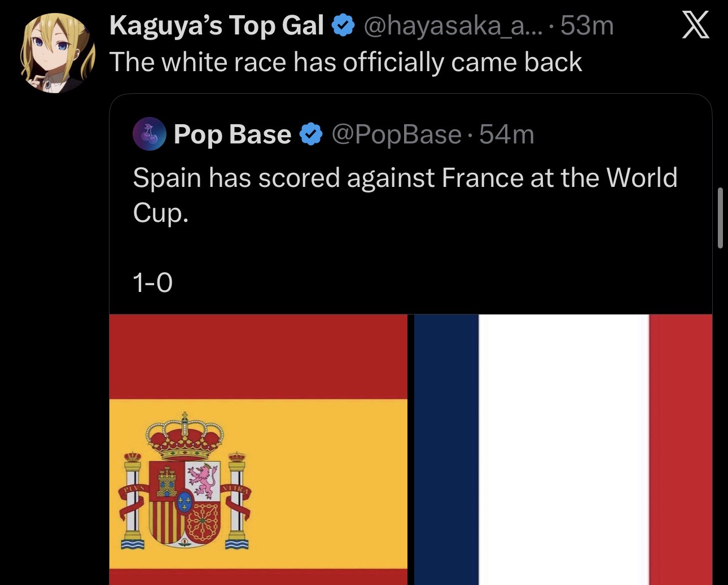This screenshot has width=728, height=585.
Task: Click the 53m timestamp
Action: 587,26
